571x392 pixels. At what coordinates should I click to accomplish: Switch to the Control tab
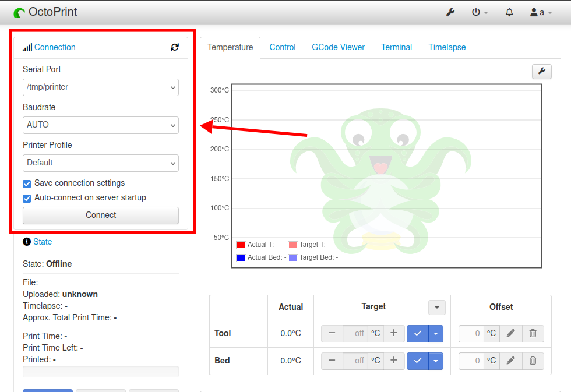(283, 47)
